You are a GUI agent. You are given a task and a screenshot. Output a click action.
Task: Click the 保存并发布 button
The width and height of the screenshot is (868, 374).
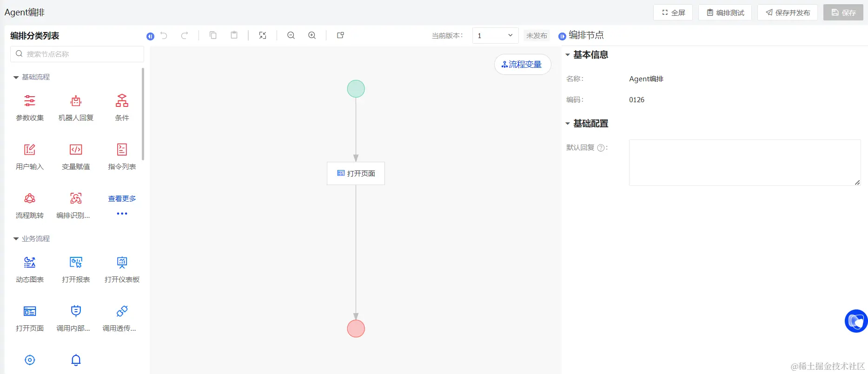pos(788,13)
